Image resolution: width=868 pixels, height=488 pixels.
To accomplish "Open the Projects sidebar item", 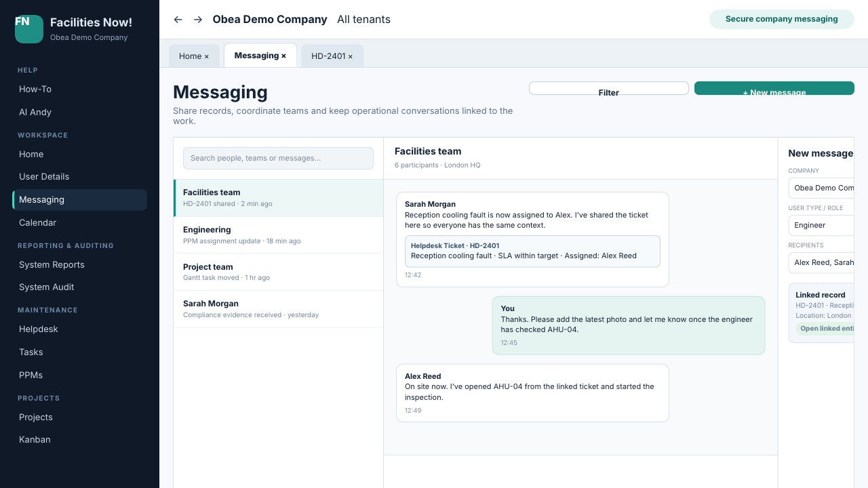I will (79, 417).
